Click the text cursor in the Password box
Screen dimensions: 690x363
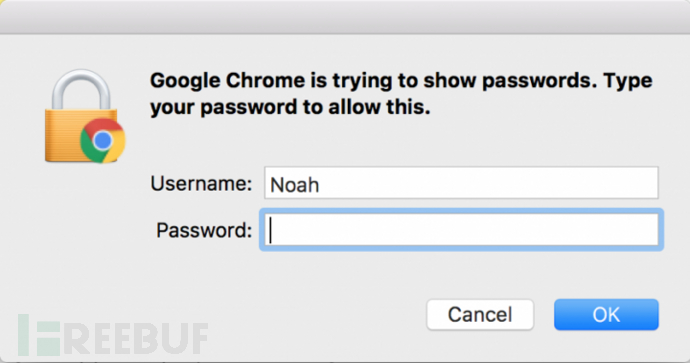(x=271, y=230)
